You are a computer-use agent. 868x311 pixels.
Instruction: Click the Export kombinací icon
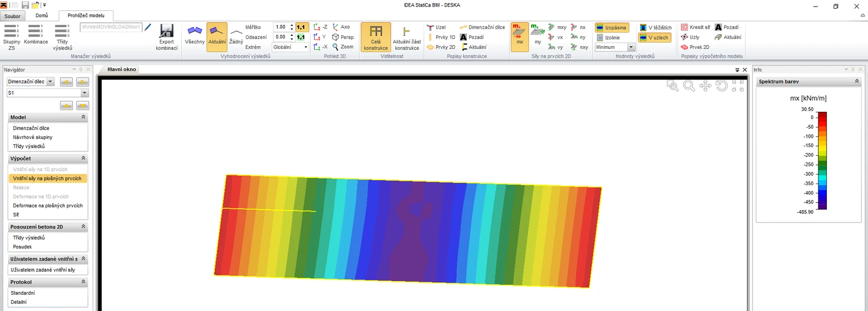[167, 37]
